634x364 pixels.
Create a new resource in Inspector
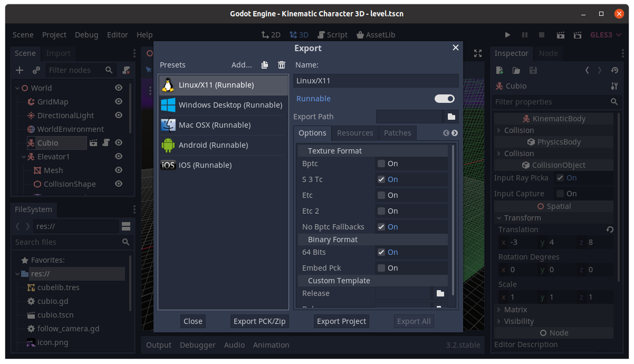pos(499,70)
